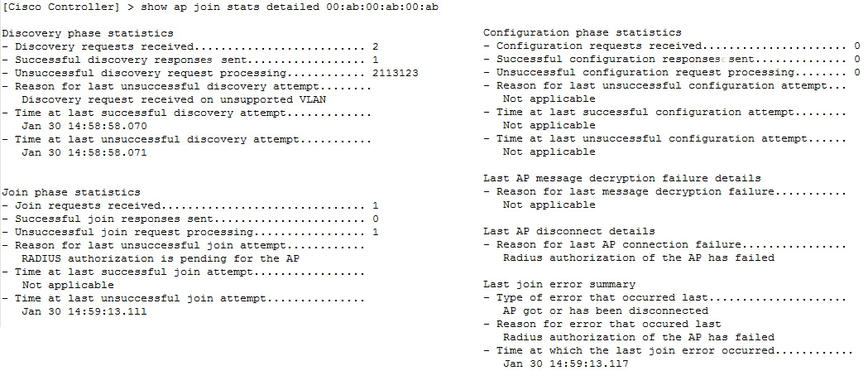Click 'RADIUS authorization is pending for the AP'
The image size is (868, 390).
click(x=161, y=258)
